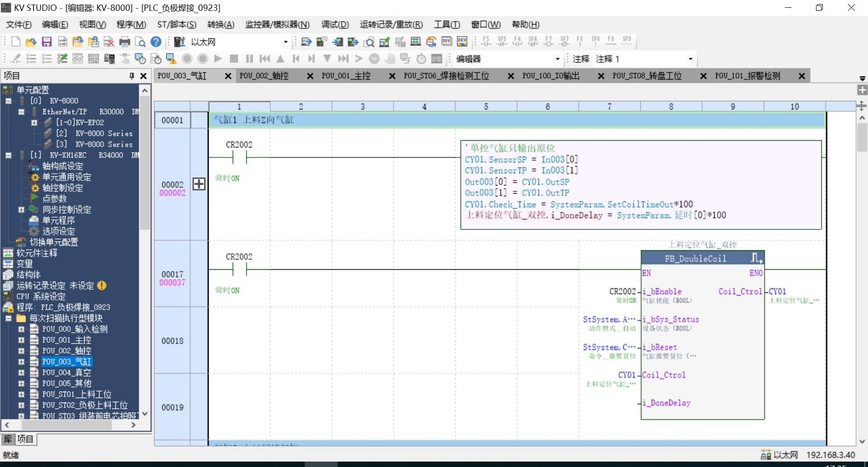Toggle the pin on the 项目 panel
The height and width of the screenshot is (467, 868).
pos(132,76)
